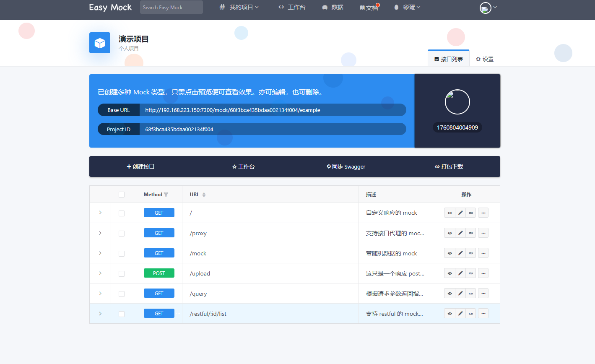Screen dimensions: 595x364
Task: Check the box for the /mock row
Action: 122,253
